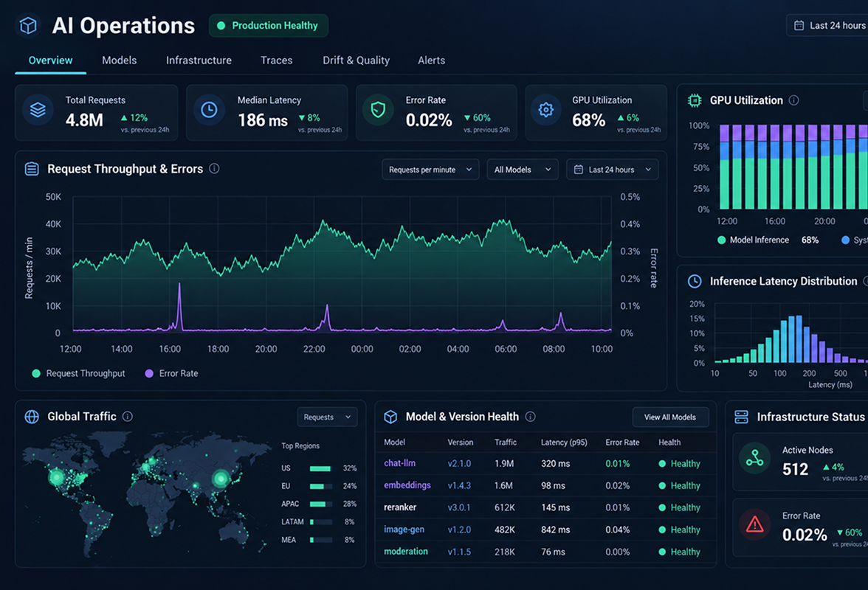Image resolution: width=868 pixels, height=590 pixels.
Task: Click the v1.4.3 version of embeddings
Action: click(x=459, y=485)
